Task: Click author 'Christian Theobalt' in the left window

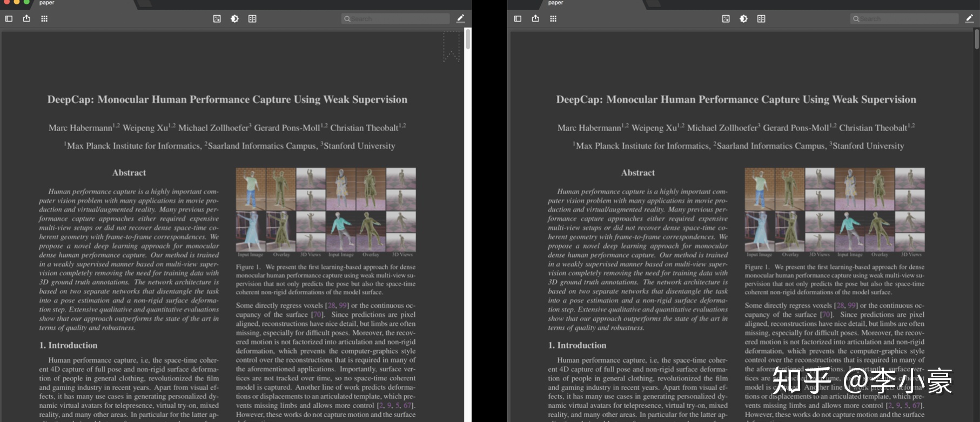Action: (x=364, y=128)
